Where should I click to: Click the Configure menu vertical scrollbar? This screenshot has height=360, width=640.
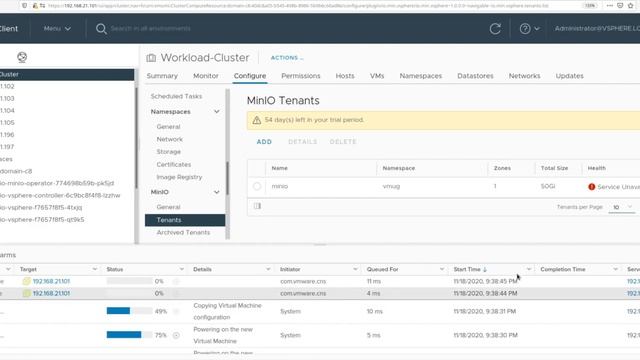coord(227,178)
